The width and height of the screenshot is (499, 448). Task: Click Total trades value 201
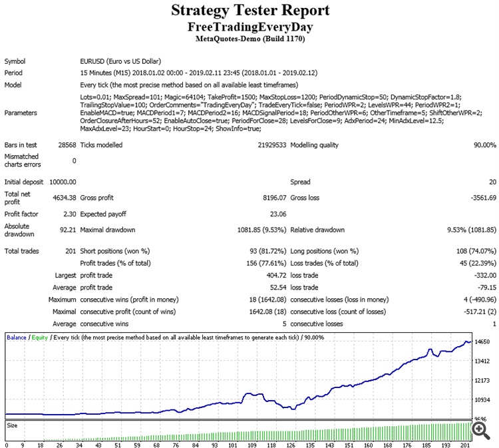(71, 251)
